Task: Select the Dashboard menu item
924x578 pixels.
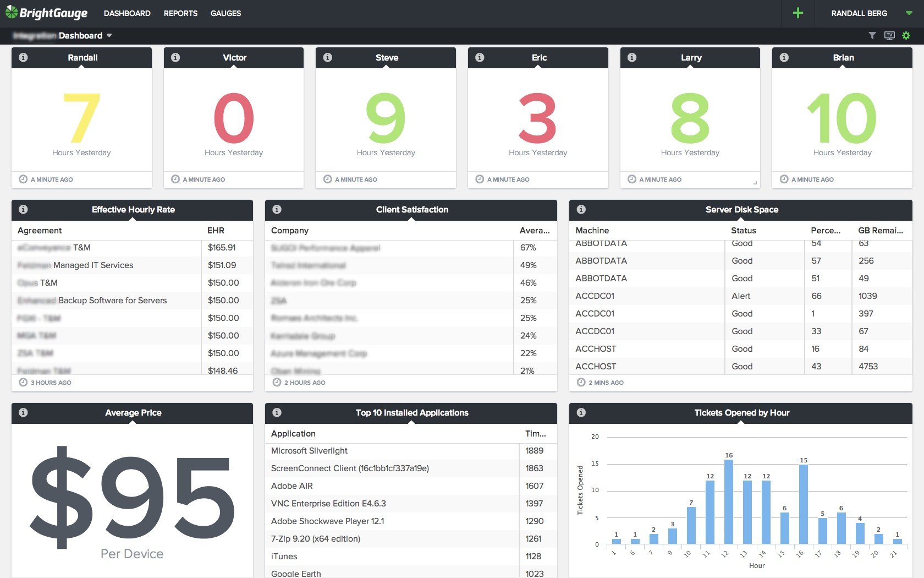Action: coord(127,13)
